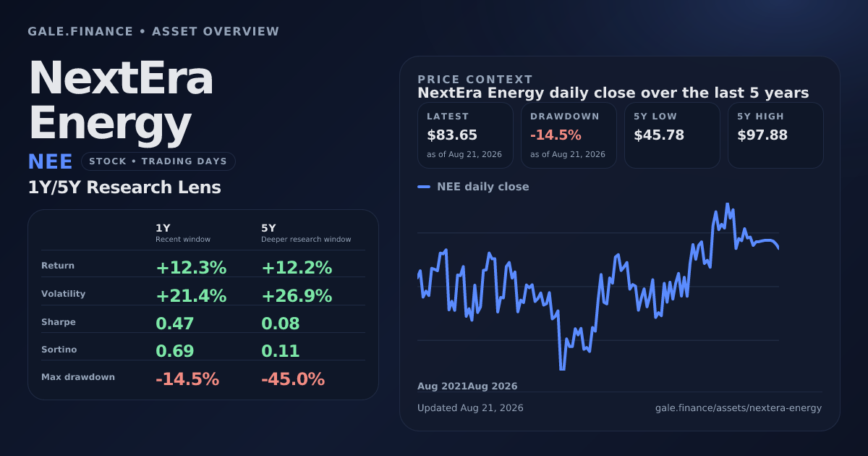
Task: Click the daily close chart title
Action: 613,93
